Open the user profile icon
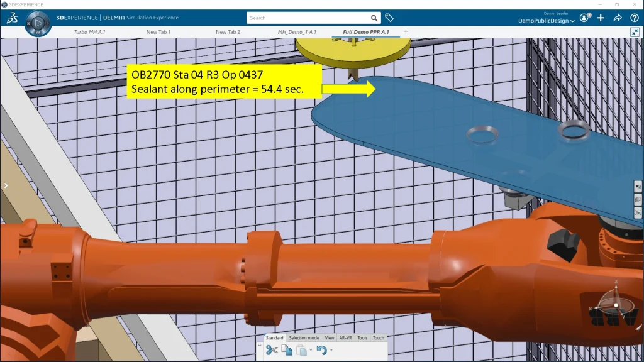 click(585, 18)
